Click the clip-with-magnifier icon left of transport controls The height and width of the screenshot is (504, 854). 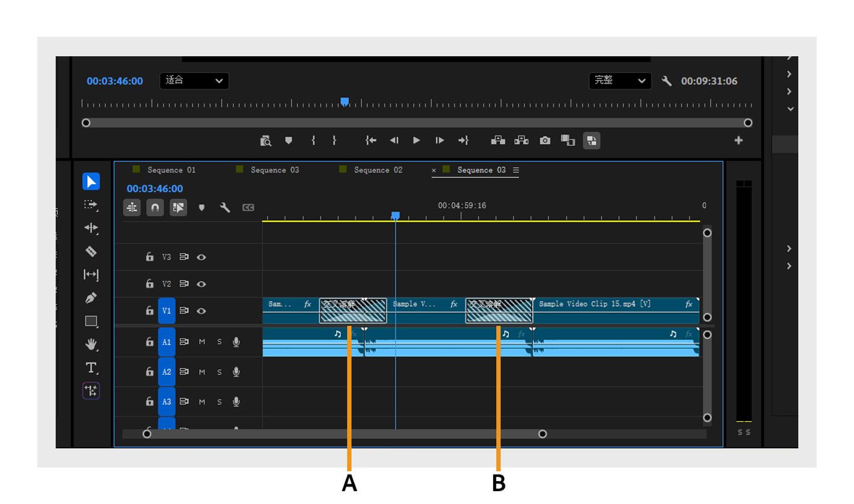pos(265,140)
